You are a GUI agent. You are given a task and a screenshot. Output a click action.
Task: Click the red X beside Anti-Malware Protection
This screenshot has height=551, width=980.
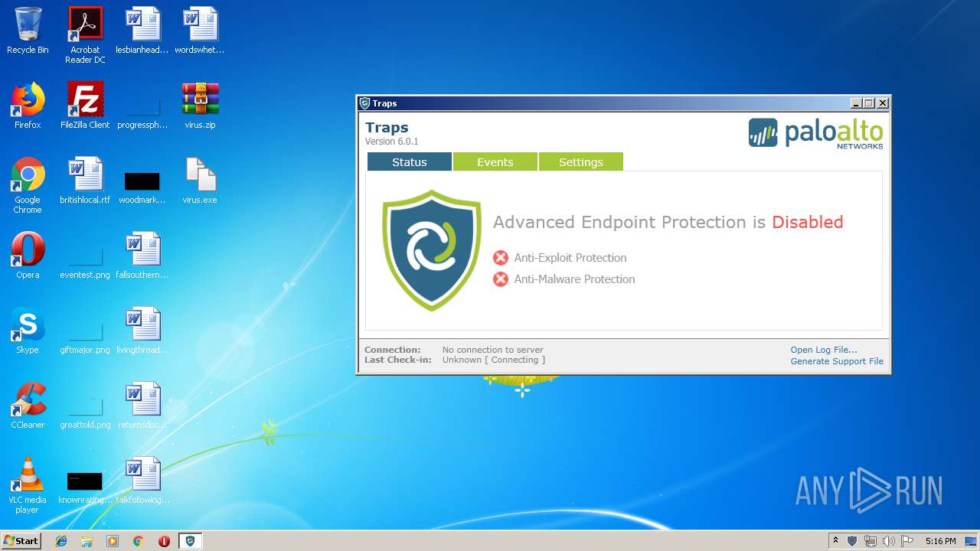tap(501, 279)
